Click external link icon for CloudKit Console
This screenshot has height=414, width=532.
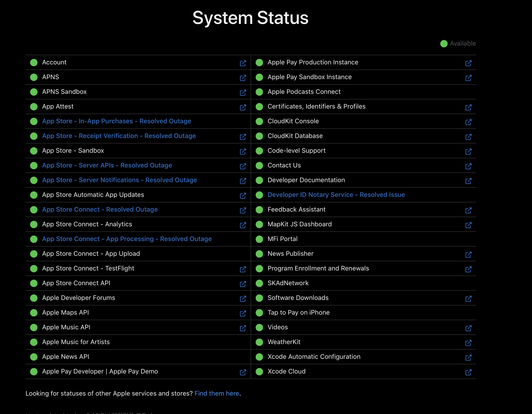(x=468, y=122)
